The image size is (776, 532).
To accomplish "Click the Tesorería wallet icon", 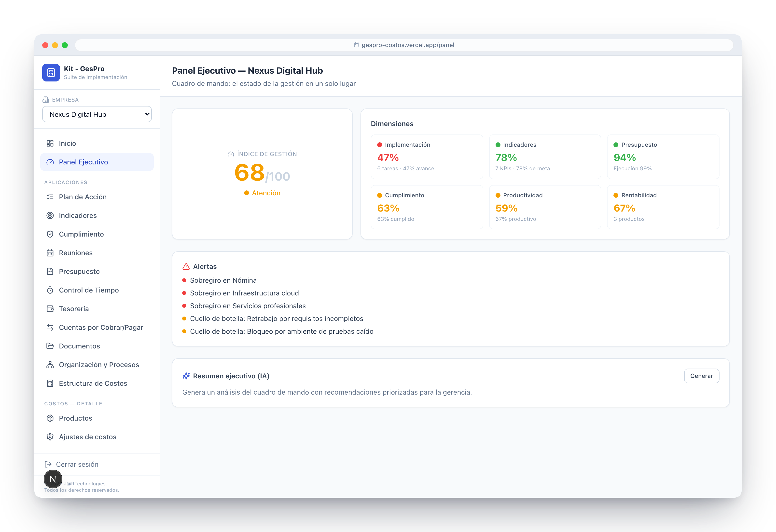I will pyautogui.click(x=50, y=309).
